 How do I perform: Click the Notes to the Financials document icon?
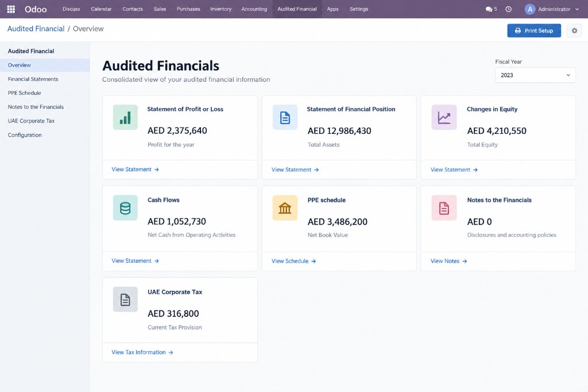tap(444, 208)
